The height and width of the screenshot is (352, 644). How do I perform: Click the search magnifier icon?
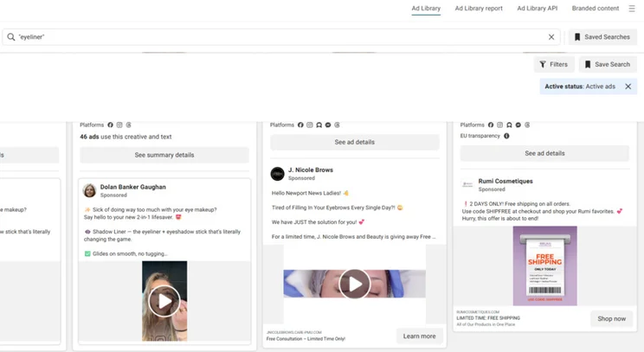click(11, 37)
